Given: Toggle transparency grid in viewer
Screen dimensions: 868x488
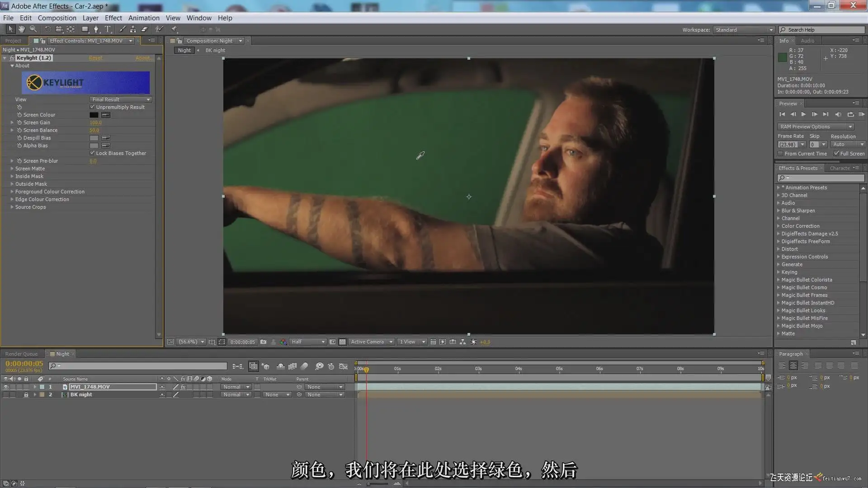Looking at the screenshot, I should click(x=342, y=342).
